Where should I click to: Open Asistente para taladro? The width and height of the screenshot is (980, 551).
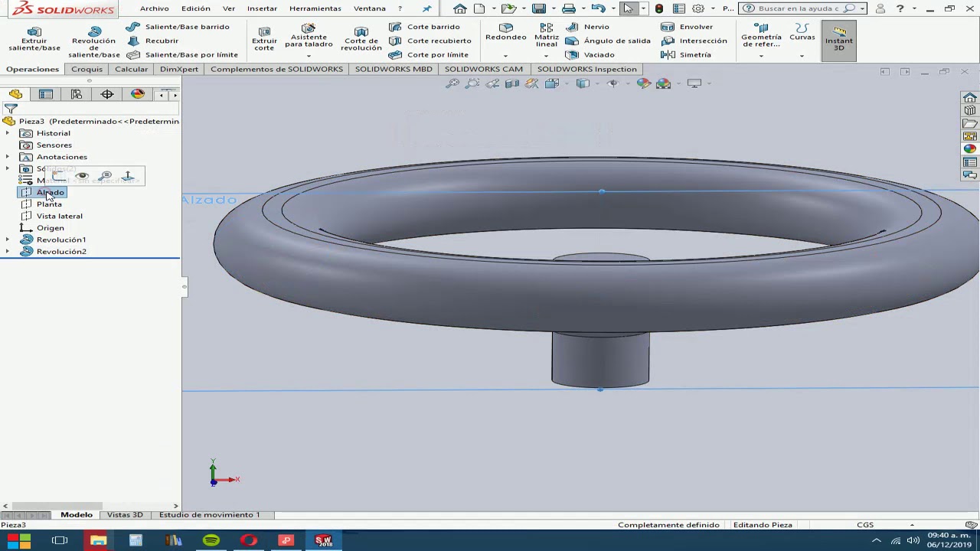(309, 37)
